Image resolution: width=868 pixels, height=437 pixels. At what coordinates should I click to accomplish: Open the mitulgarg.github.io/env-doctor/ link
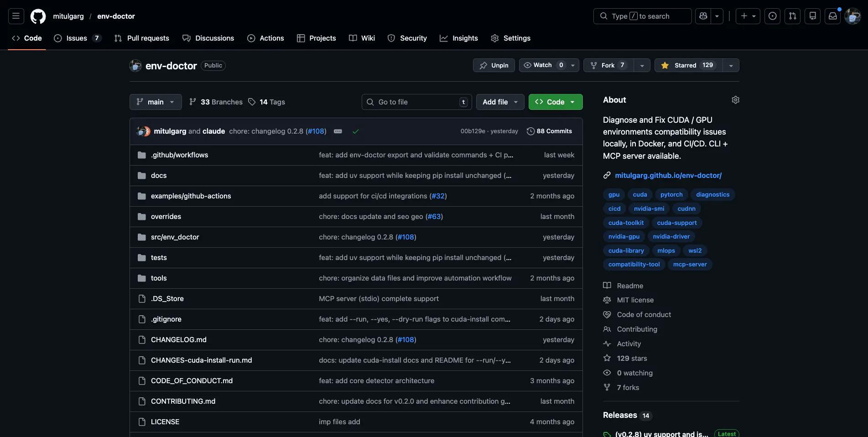[x=668, y=175]
